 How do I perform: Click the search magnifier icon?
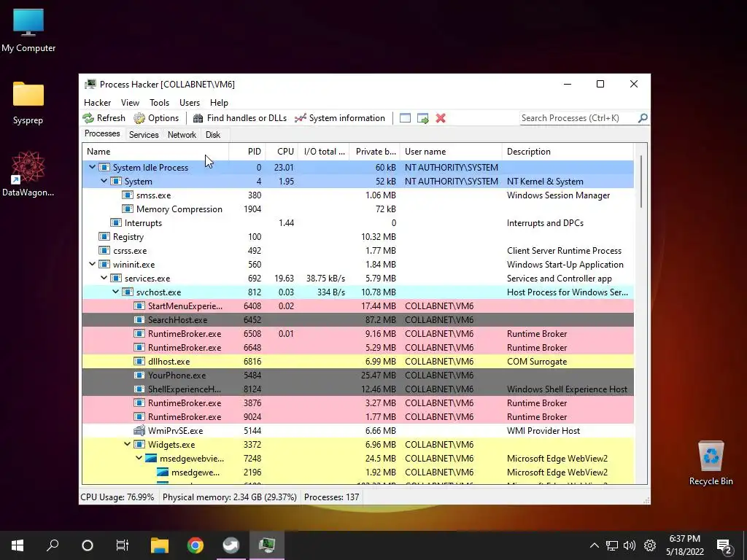[x=643, y=117]
